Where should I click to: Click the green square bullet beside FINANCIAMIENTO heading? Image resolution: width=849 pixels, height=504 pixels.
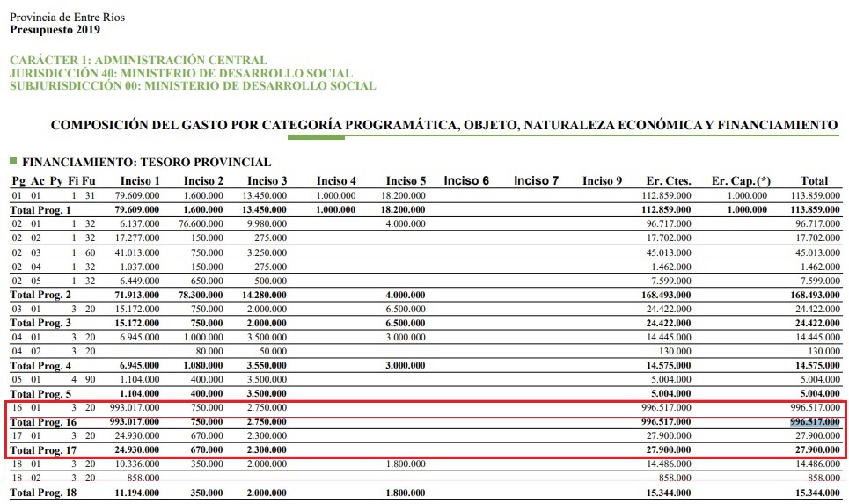point(13,162)
